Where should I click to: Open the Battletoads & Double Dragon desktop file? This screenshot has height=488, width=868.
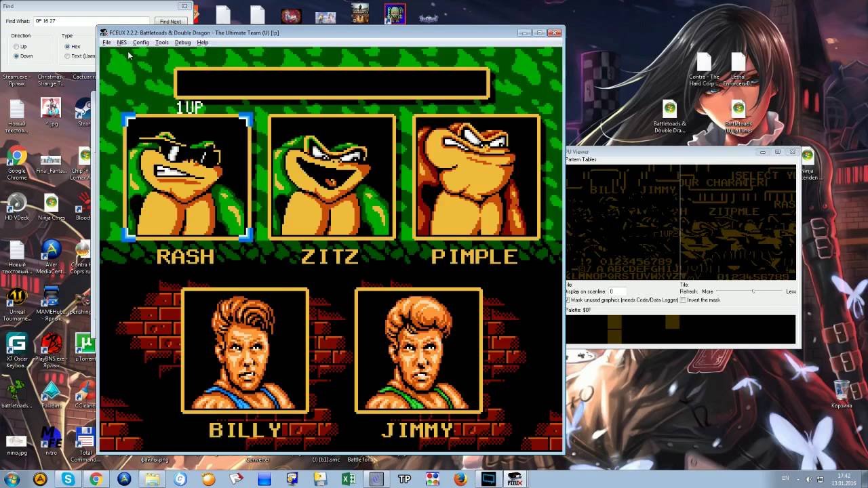pos(669,117)
